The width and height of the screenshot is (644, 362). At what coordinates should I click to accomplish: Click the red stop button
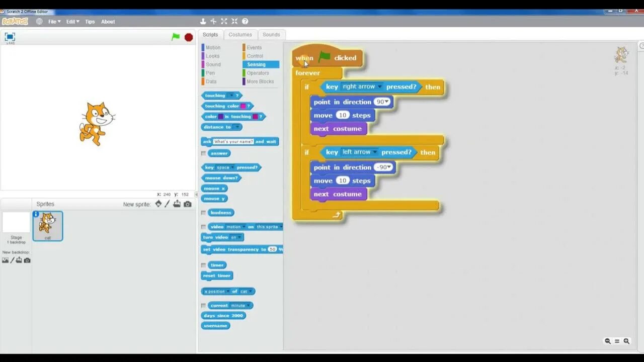189,37
